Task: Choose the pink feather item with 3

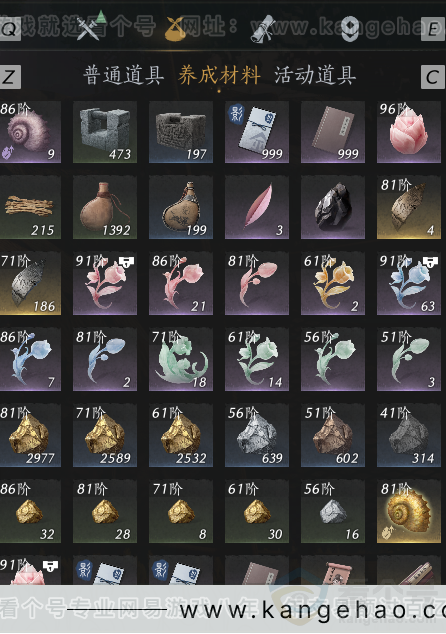Action: click(257, 208)
